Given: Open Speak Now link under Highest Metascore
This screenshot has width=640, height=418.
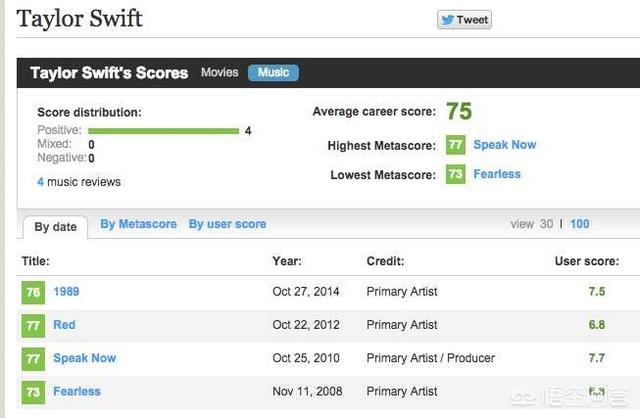Looking at the screenshot, I should tap(505, 145).
